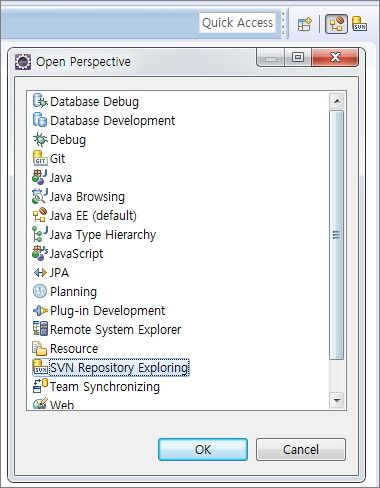Select Java Type Hierarchy perspective
Viewport: 380px width, 488px height.
[103, 235]
